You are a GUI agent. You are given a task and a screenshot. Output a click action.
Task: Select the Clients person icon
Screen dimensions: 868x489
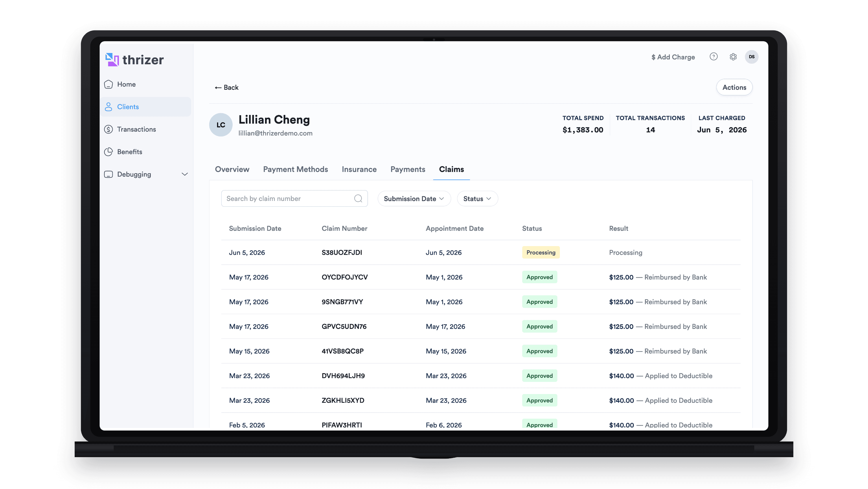click(108, 107)
